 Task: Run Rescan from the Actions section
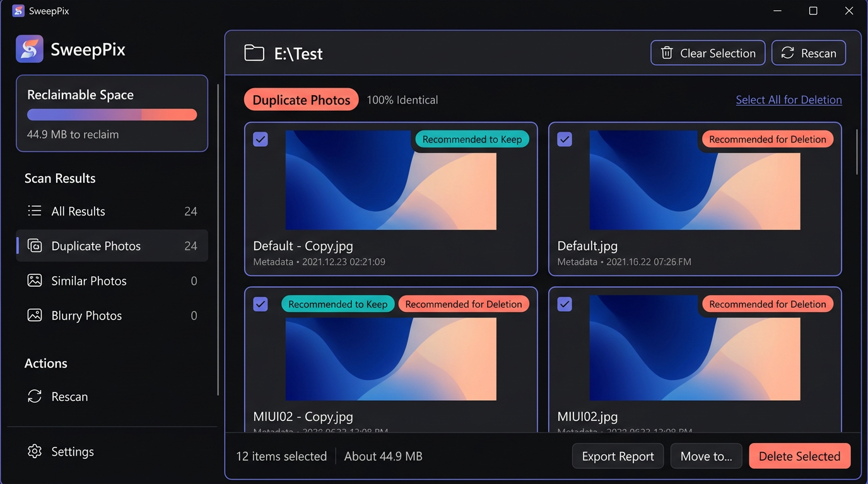(x=112, y=396)
